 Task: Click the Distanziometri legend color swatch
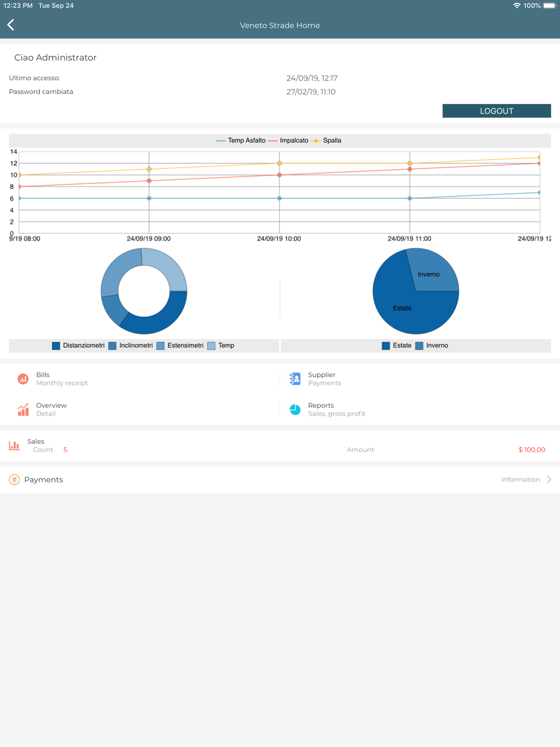pyautogui.click(x=56, y=346)
